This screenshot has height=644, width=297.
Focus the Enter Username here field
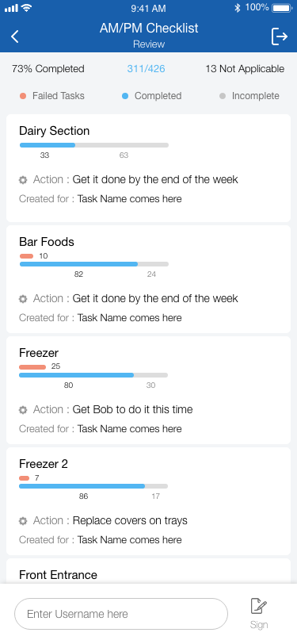pos(121,614)
